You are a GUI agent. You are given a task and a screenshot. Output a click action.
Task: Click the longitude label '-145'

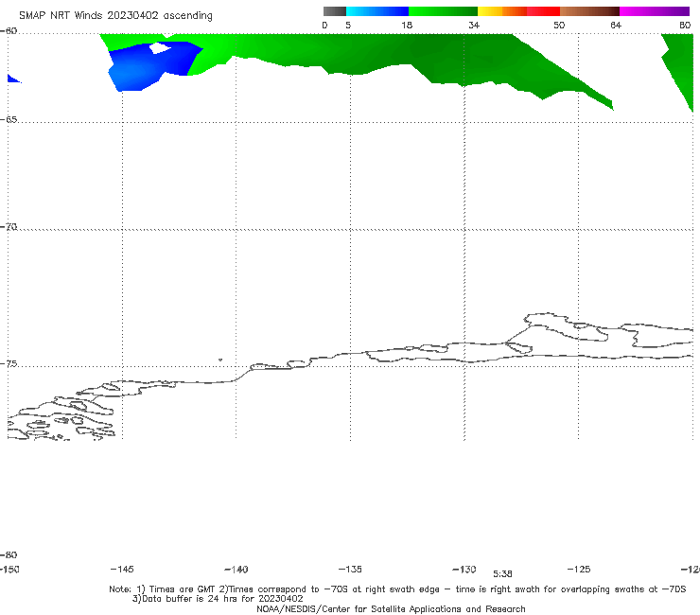122,570
